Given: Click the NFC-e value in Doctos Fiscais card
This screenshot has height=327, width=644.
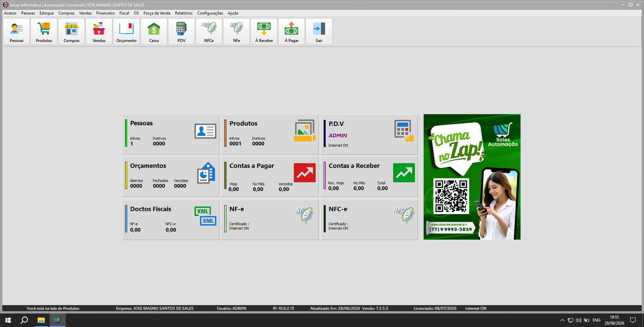Looking at the screenshot, I should click(x=171, y=230).
